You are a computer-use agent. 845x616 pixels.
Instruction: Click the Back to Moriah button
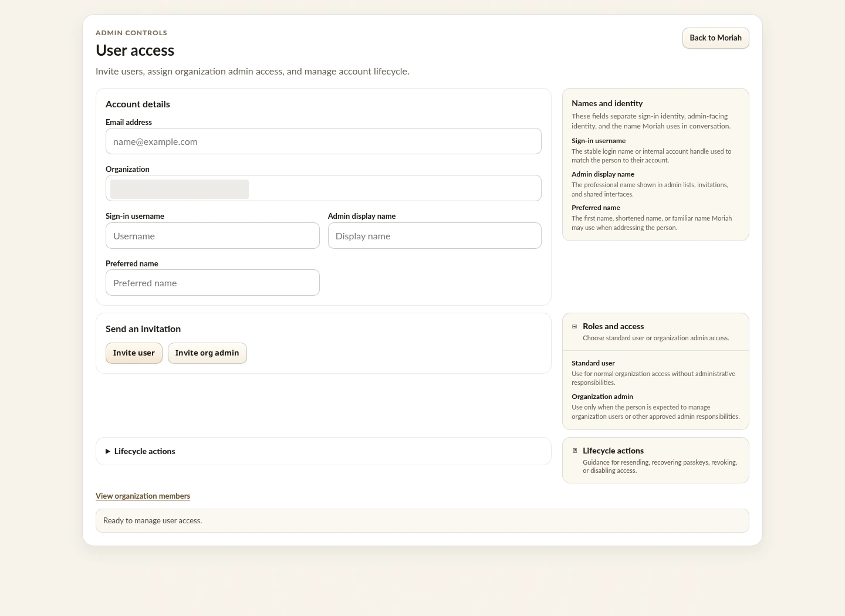715,38
